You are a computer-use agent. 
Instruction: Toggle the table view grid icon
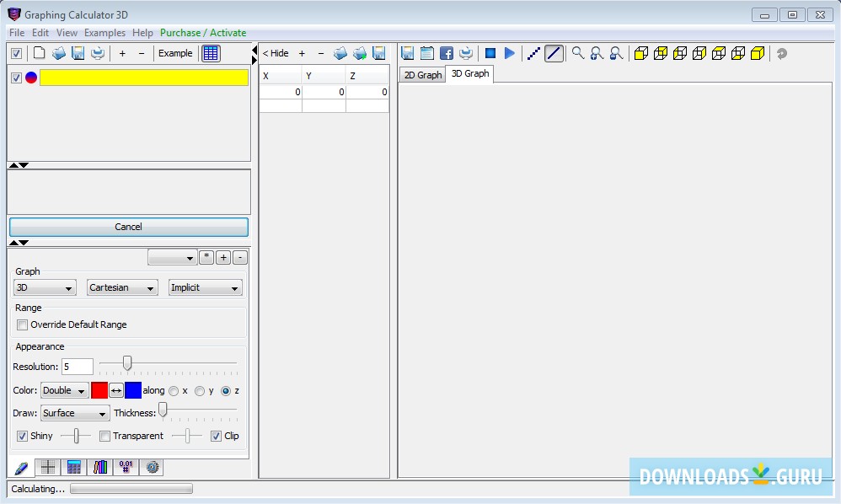click(211, 53)
